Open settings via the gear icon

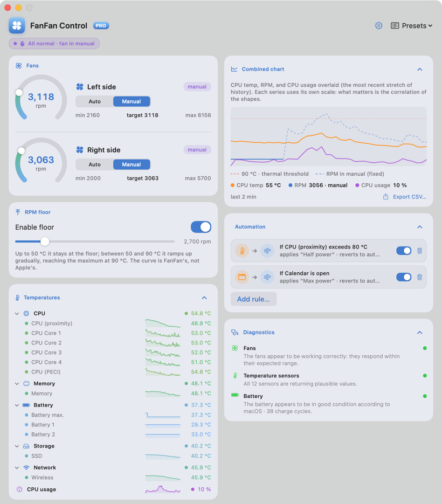pyautogui.click(x=379, y=26)
